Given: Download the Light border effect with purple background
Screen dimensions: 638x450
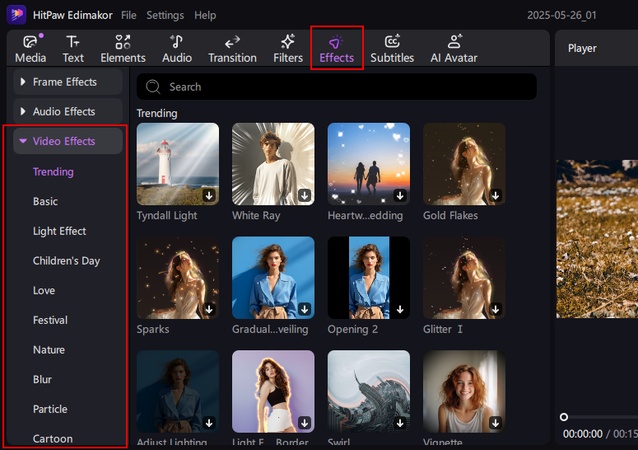Looking at the screenshot, I should (x=304, y=423).
